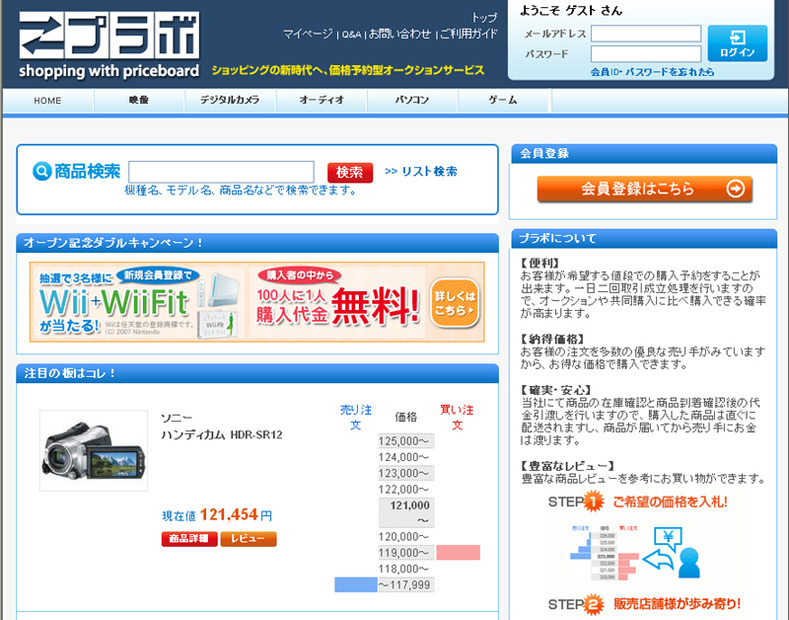Click the 販売店舗様が歩み寄り! step text

pos(677,604)
